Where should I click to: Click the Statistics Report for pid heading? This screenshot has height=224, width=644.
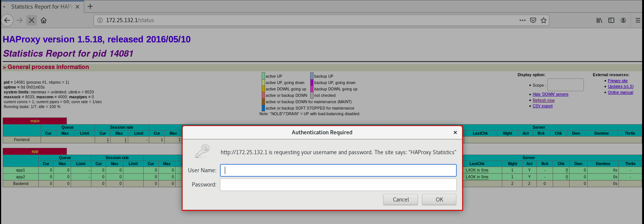pos(68,54)
